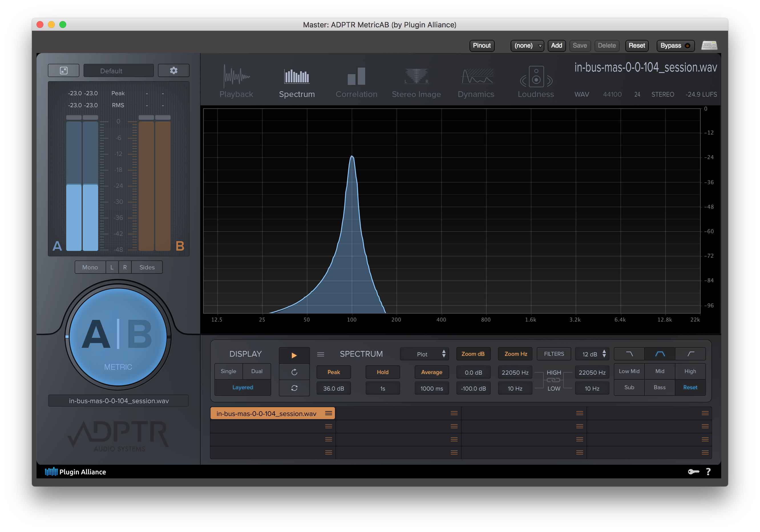Toggle the Average button
This screenshot has height=532, width=760.
tap(431, 372)
